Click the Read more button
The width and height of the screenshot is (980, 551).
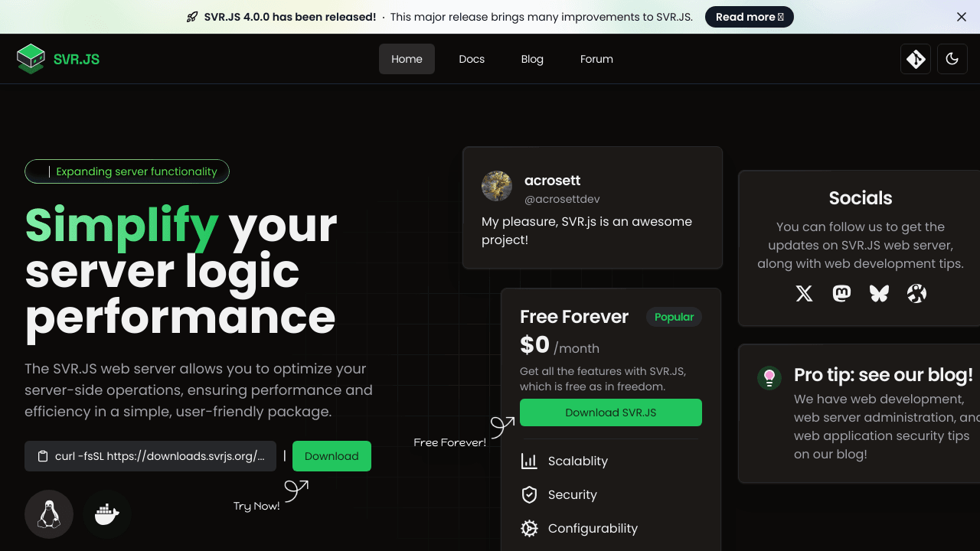[749, 17]
